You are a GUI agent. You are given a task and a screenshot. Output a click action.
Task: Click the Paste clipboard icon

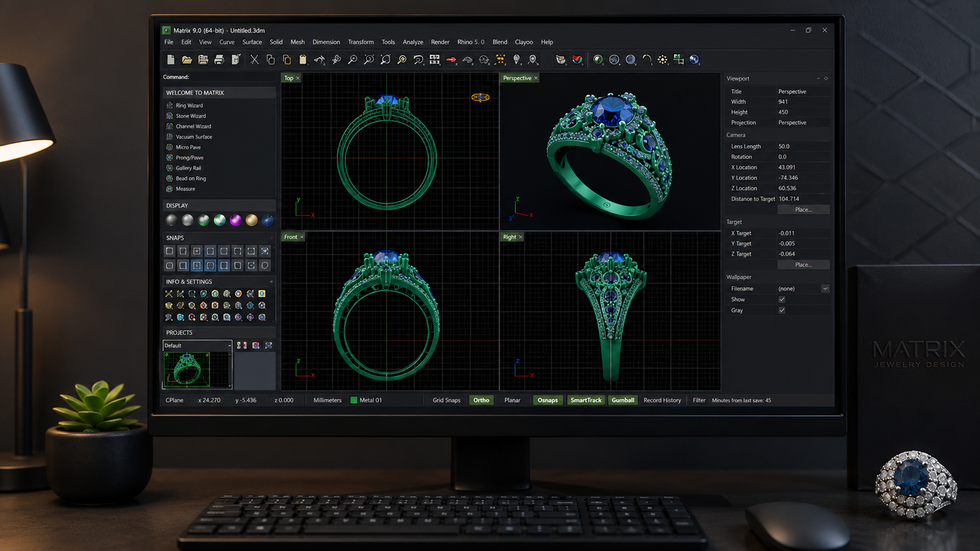pos(303,59)
